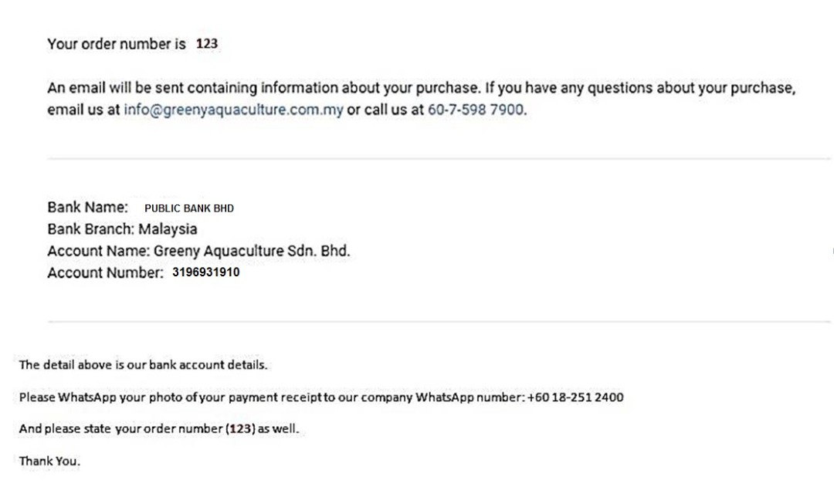Click the WhatsApp number +60 18-251 2400

tap(575, 397)
